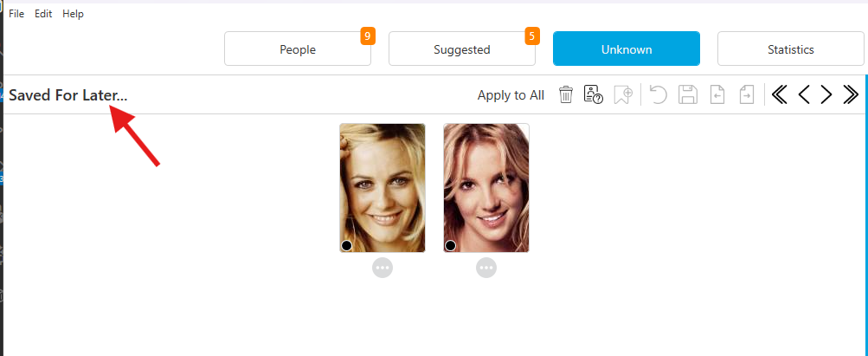This screenshot has width=868, height=356.
Task: Open the File menu
Action: pyautogui.click(x=16, y=14)
